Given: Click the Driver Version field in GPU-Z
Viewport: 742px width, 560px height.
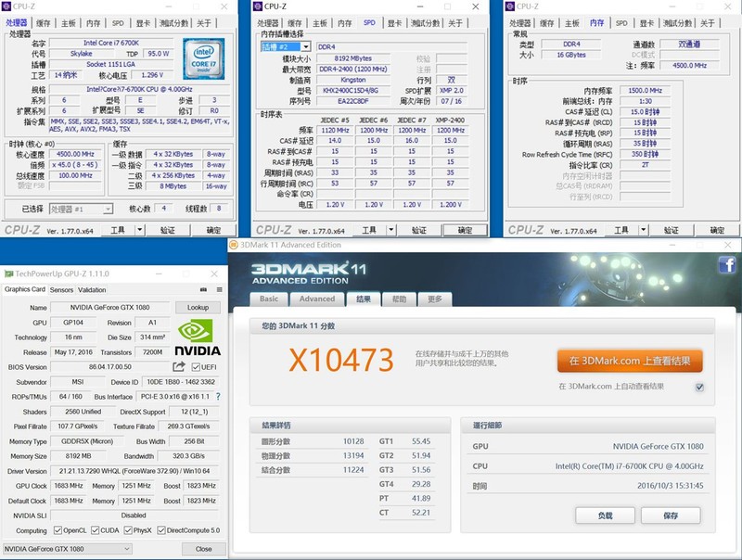Looking at the screenshot, I should tap(134, 471).
